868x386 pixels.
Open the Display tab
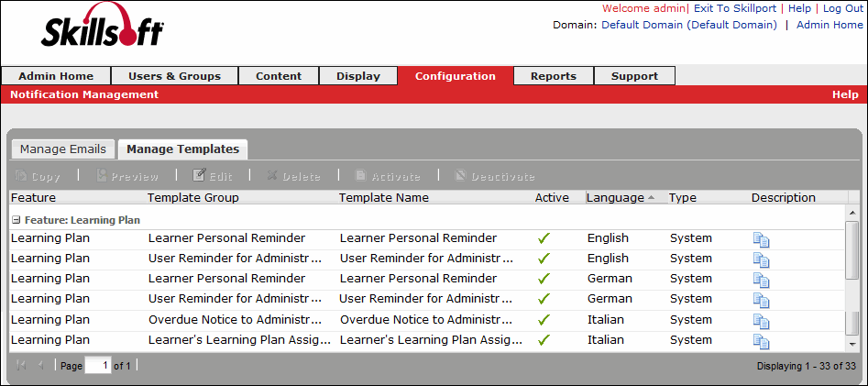point(358,76)
